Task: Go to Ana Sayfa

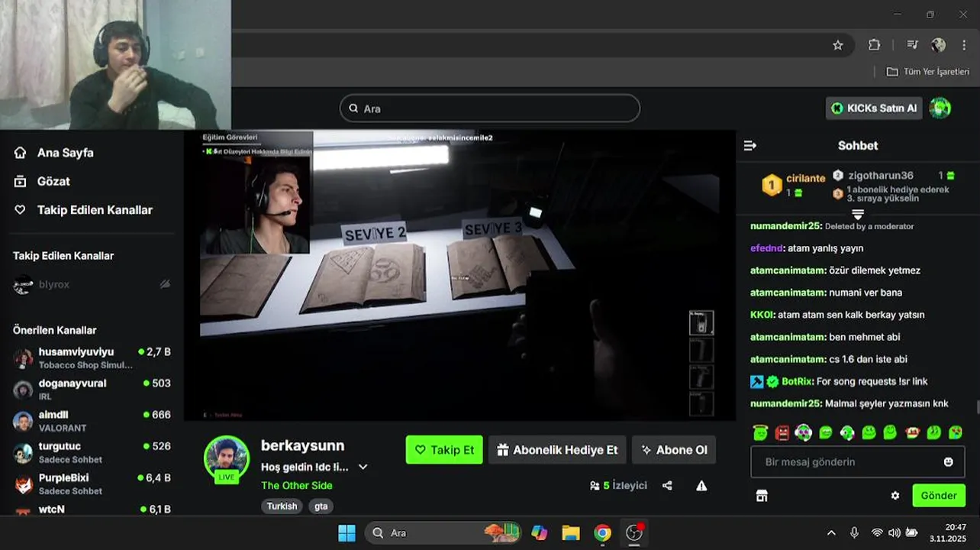Action: (53, 153)
